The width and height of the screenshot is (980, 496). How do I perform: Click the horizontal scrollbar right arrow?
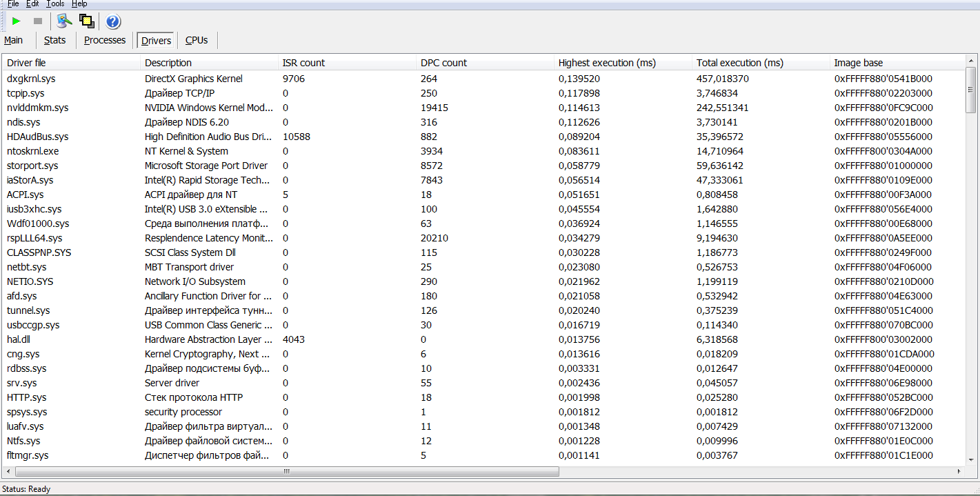(x=959, y=472)
